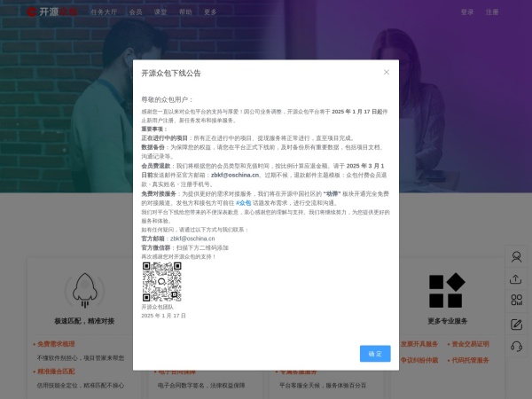Open the 帮助 menu item

pos(185,12)
